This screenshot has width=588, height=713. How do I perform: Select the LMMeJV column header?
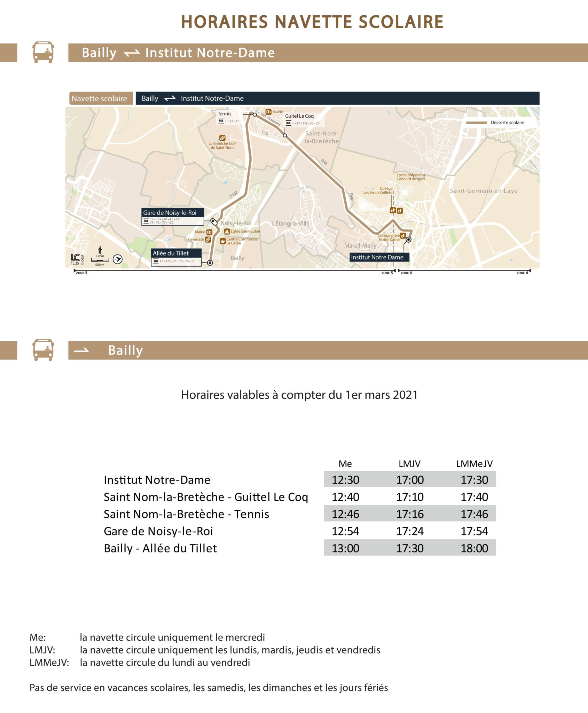tap(475, 464)
